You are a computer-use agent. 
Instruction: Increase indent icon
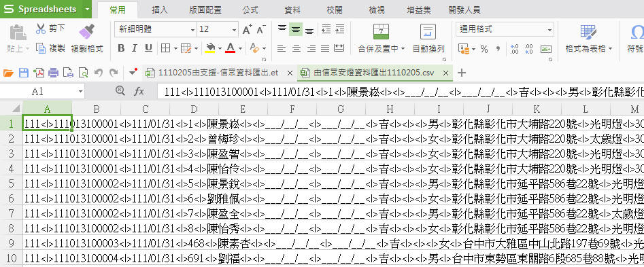(339, 29)
